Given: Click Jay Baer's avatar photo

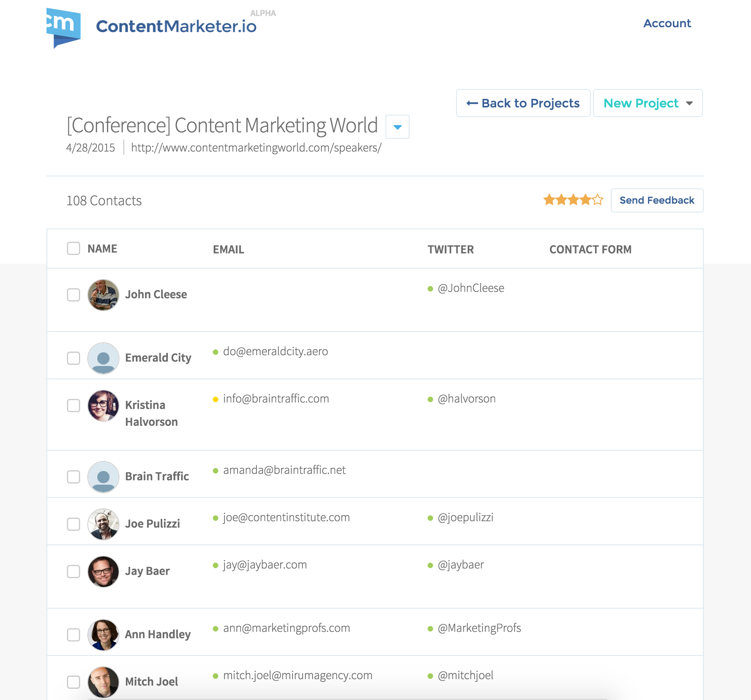Looking at the screenshot, I should (103, 571).
